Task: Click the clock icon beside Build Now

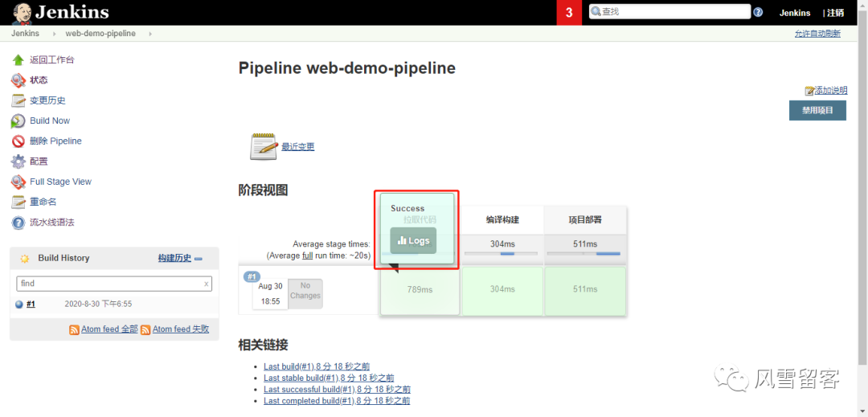Action: pos(18,121)
